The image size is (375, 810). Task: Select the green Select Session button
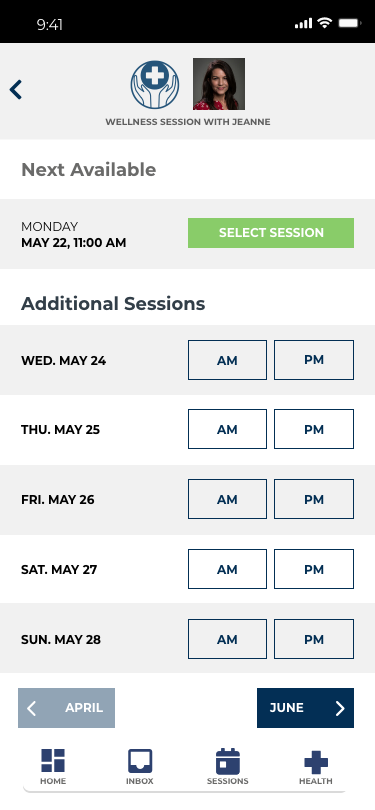coord(271,232)
